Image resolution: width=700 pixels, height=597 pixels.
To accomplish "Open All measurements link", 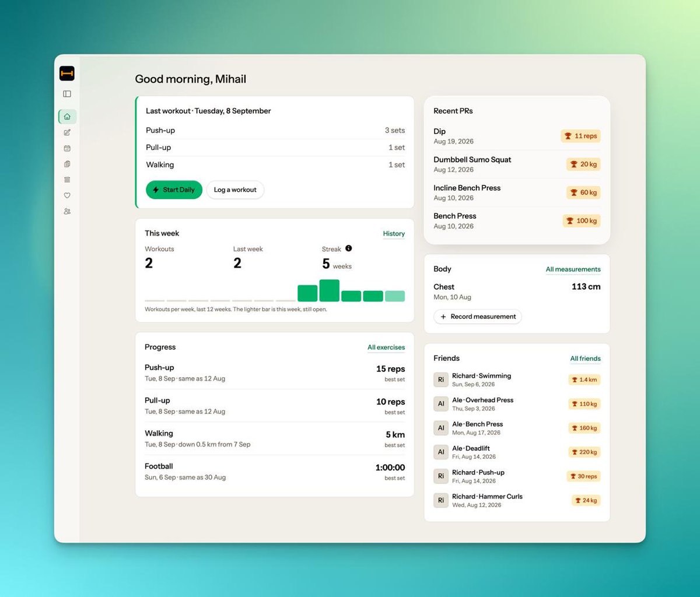I will pyautogui.click(x=573, y=269).
